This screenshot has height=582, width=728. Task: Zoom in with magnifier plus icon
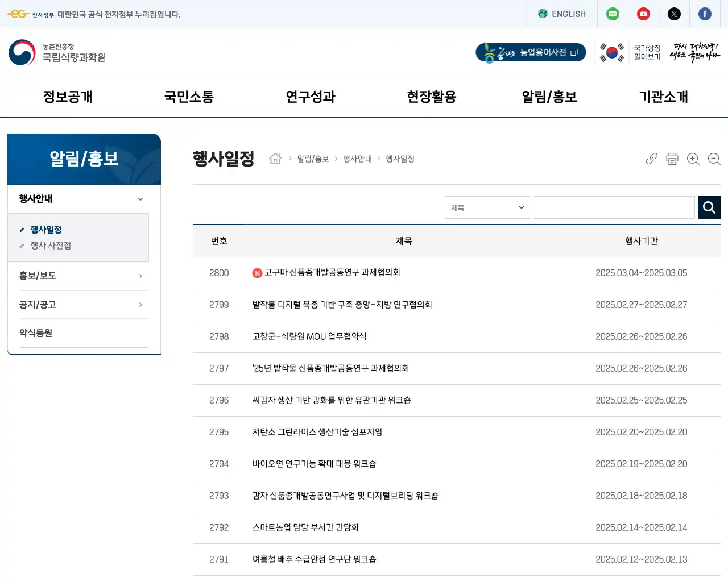tap(693, 159)
